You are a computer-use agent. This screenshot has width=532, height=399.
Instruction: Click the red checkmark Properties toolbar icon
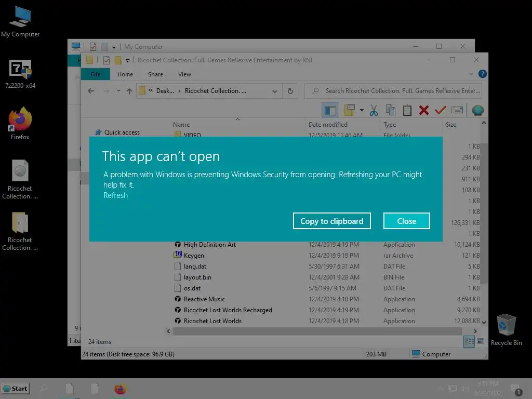[441, 110]
